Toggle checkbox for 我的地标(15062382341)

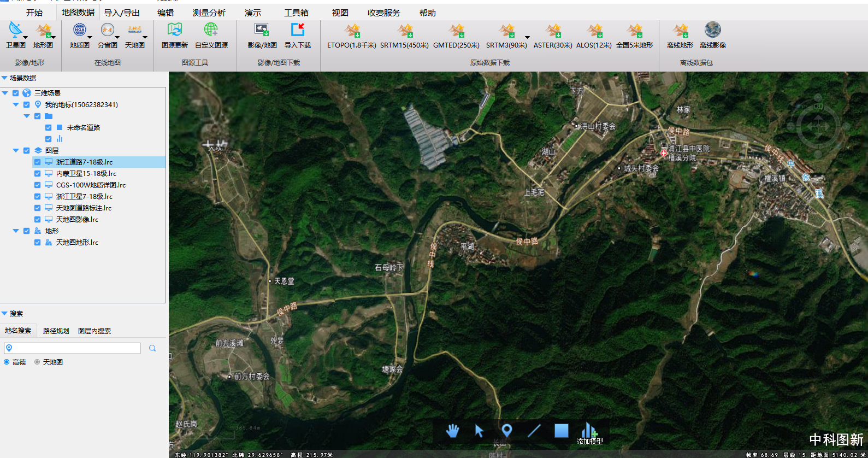click(x=26, y=104)
